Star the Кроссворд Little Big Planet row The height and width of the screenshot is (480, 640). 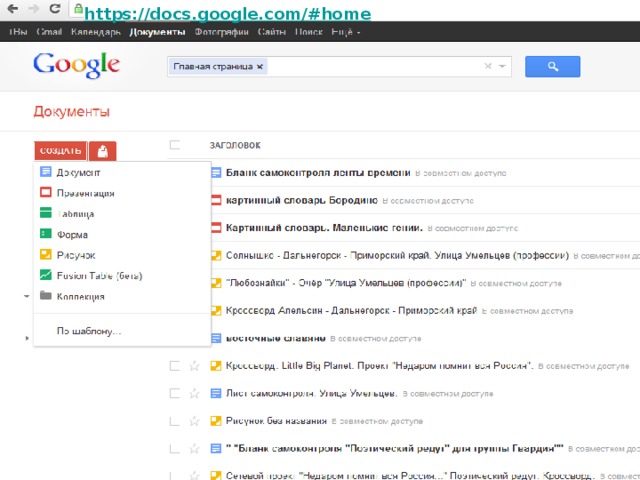click(194, 365)
